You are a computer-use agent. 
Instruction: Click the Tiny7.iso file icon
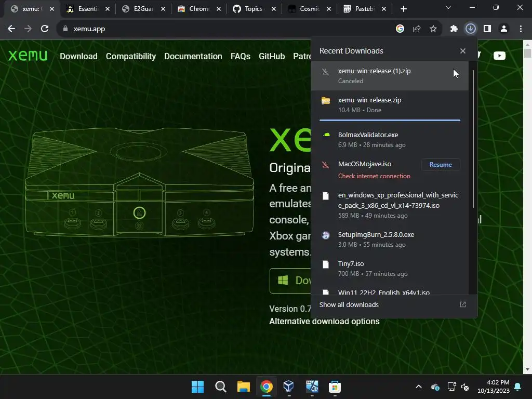pos(326,264)
